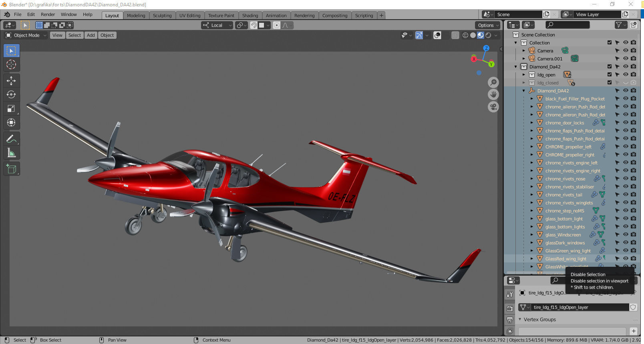
Task: Toggle viewport gizmos button
Action: pos(419,35)
